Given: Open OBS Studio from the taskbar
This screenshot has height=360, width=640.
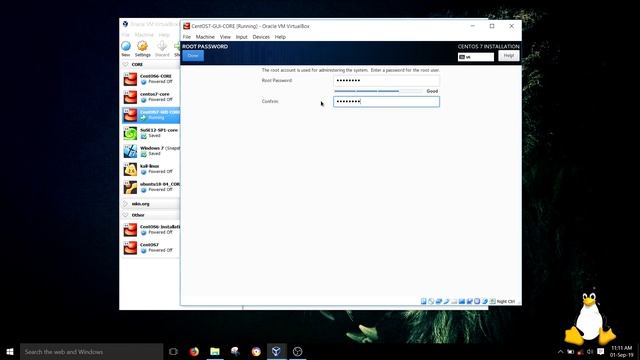Looking at the screenshot, I should [x=298, y=351].
